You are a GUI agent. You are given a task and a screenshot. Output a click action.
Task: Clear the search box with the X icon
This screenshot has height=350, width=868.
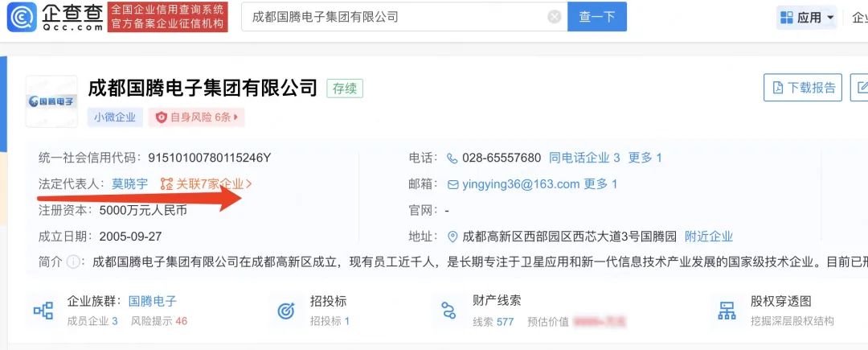point(554,17)
